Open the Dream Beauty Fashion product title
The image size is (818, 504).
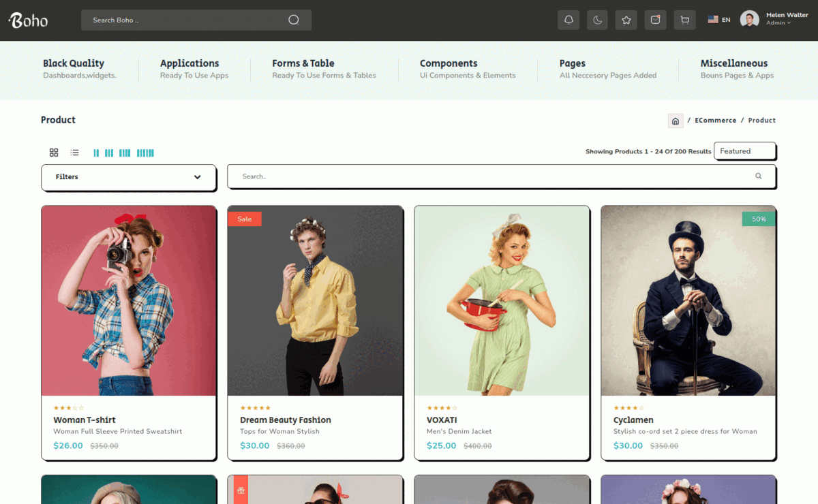pyautogui.click(x=286, y=420)
